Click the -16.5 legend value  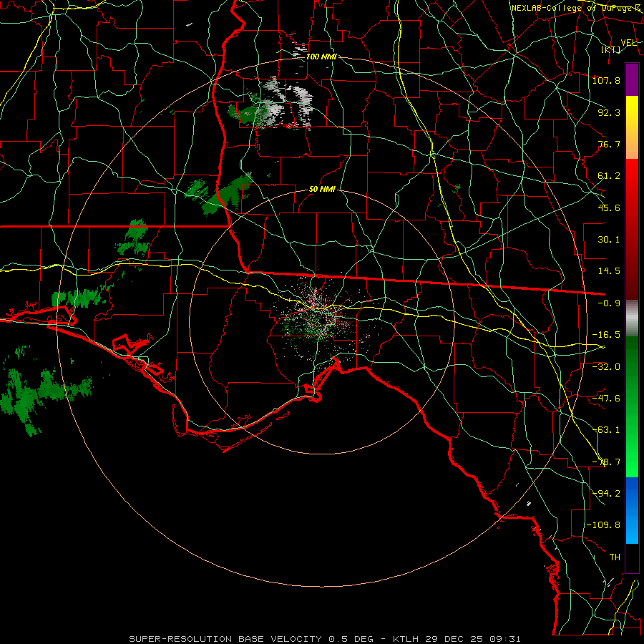pyautogui.click(x=606, y=335)
